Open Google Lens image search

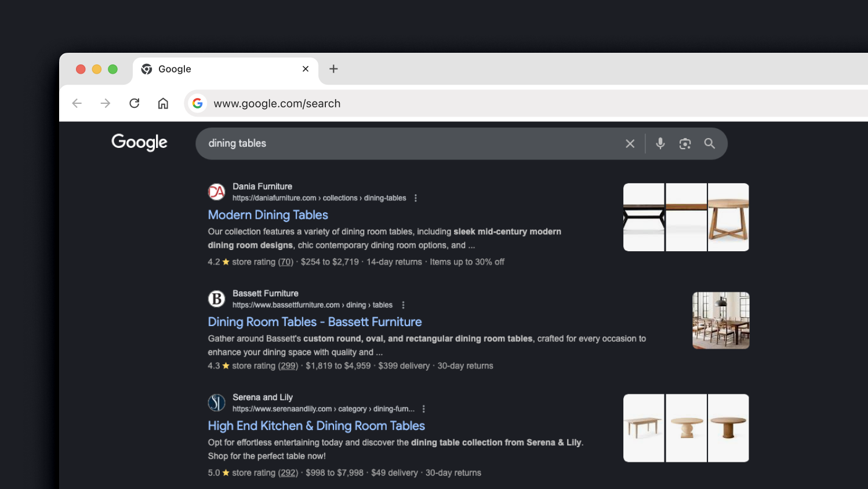[x=685, y=143]
